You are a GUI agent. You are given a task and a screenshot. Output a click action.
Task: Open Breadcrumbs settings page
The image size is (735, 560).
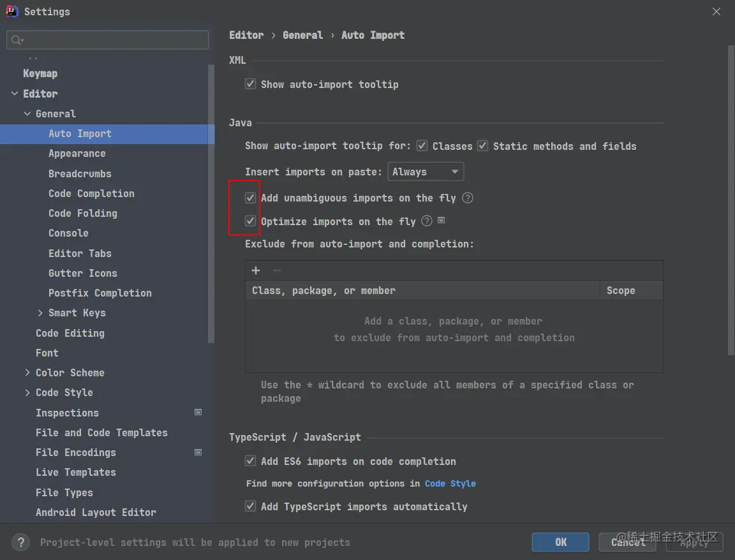[80, 174]
